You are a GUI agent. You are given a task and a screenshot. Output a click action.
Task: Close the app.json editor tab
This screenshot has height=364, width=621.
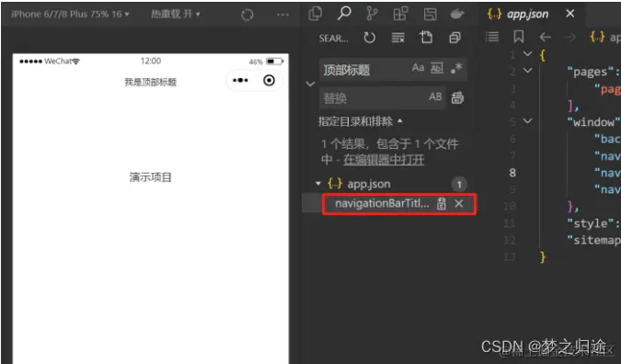(x=569, y=14)
